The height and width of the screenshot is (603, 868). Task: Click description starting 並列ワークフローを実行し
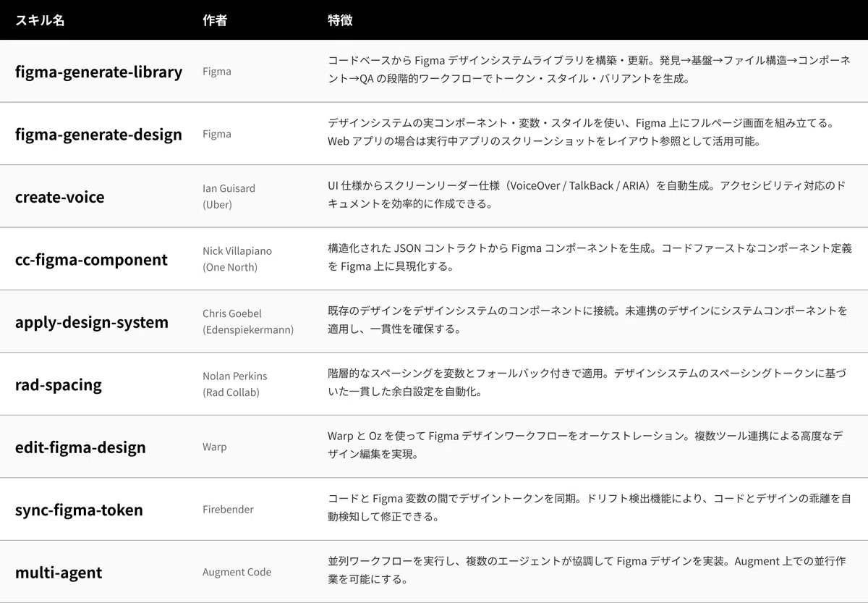587,570
